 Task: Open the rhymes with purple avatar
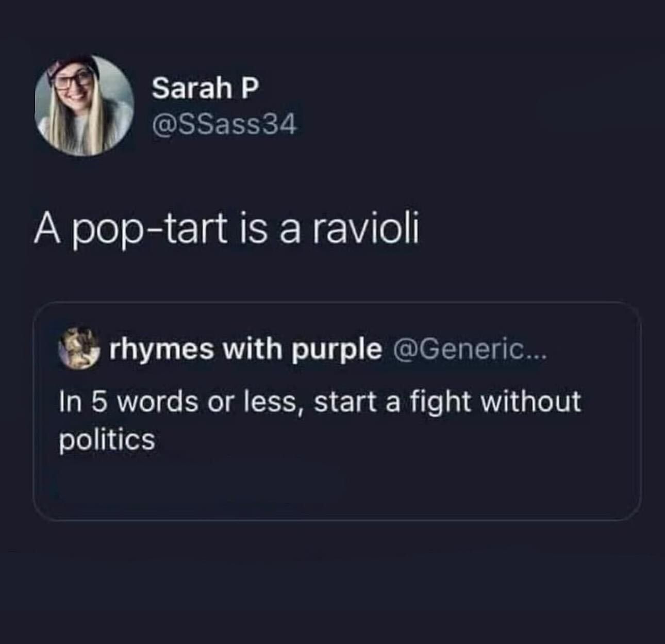(x=79, y=348)
